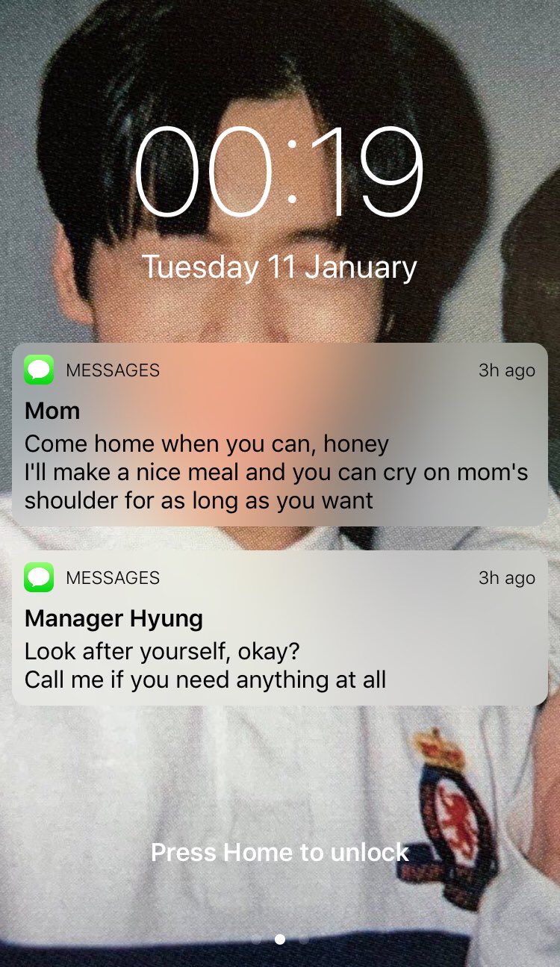Tap the 'Press Home to unlock' text
The width and height of the screenshot is (560, 967).
[280, 852]
